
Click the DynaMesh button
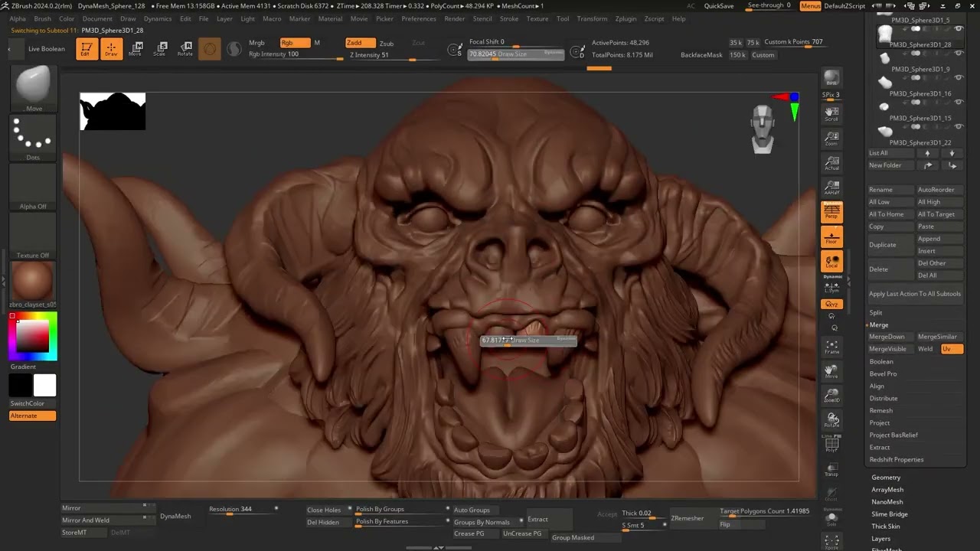click(x=175, y=517)
